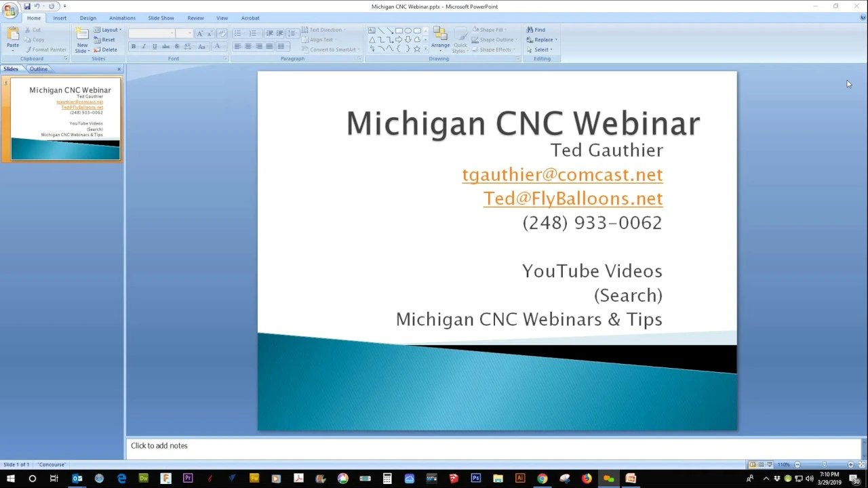868x488 pixels.
Task: Pick the star shape in the gallery
Action: pos(417,49)
